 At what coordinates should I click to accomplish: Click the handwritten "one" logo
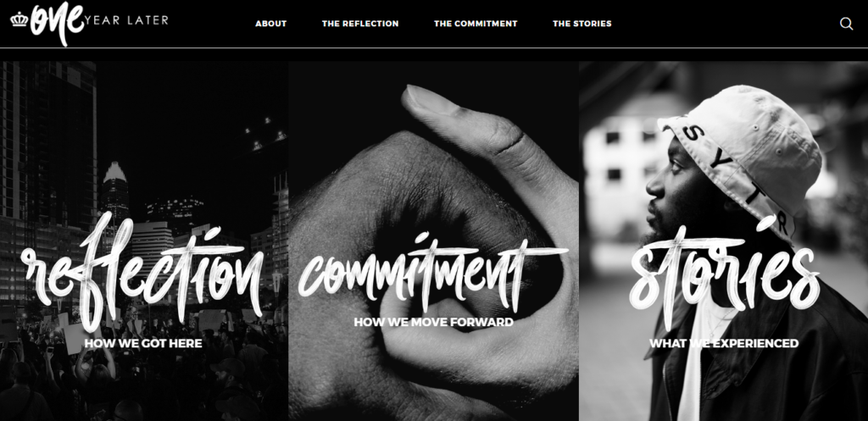[x=58, y=23]
